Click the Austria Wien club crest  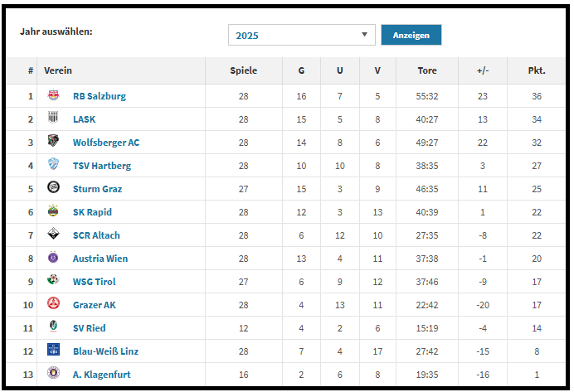point(54,258)
